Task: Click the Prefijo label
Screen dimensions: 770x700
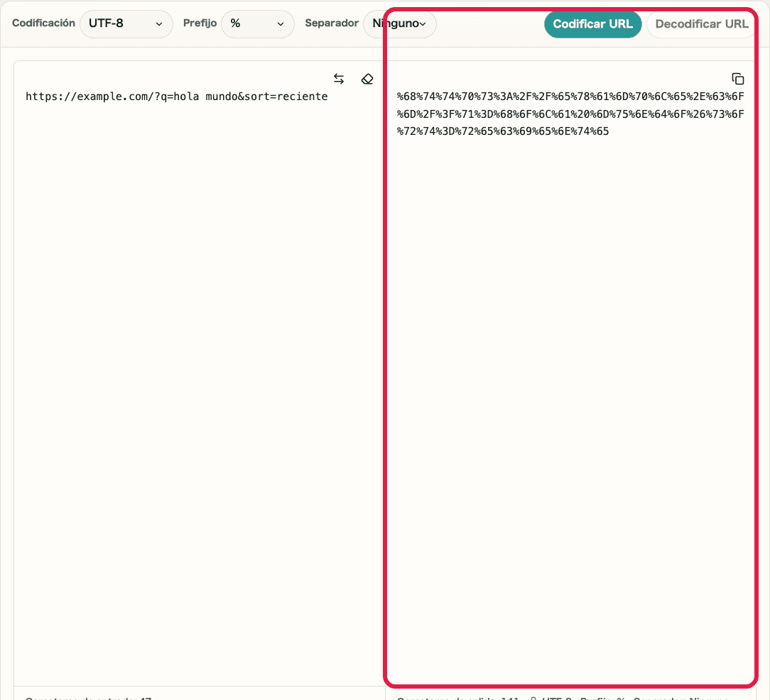Action: 200,23
